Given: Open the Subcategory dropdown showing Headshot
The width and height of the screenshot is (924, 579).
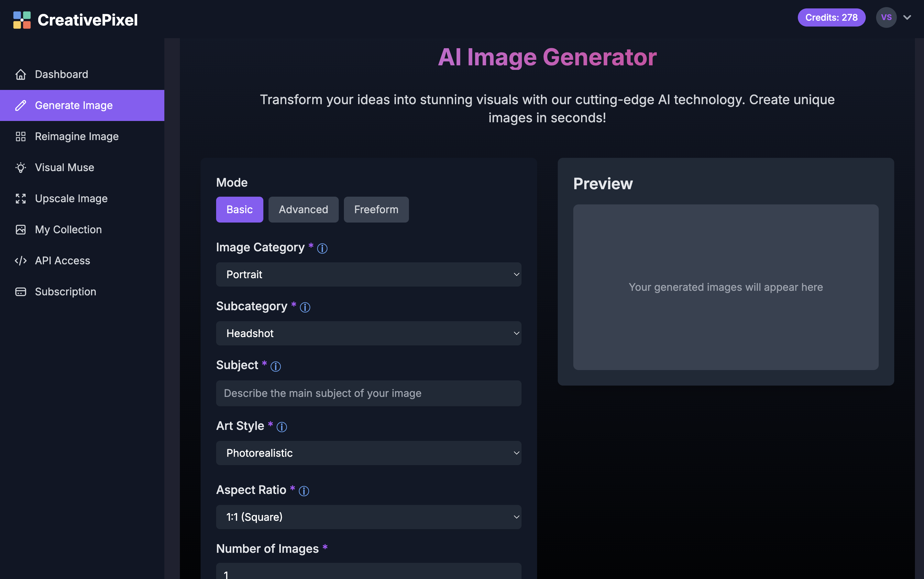Looking at the screenshot, I should 368,333.
